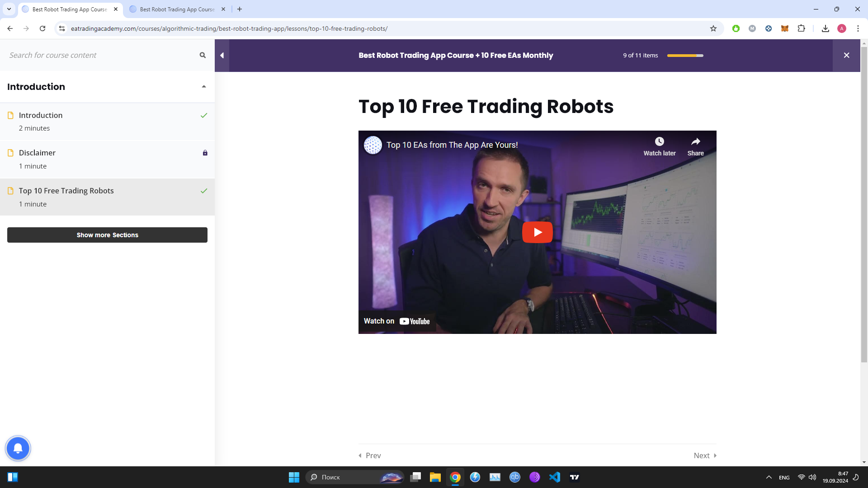Close the second browser tab
868x488 pixels.
[223, 9]
